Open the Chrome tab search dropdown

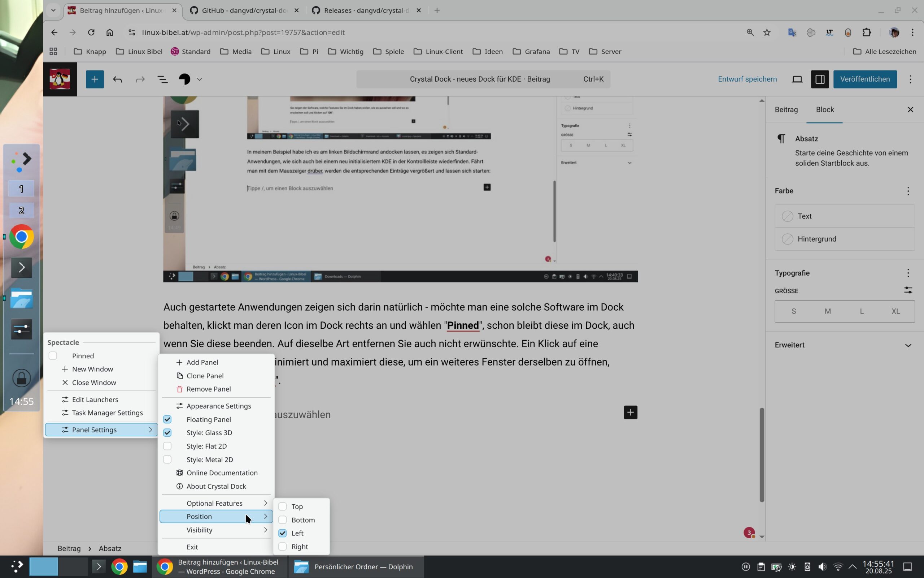53,10
